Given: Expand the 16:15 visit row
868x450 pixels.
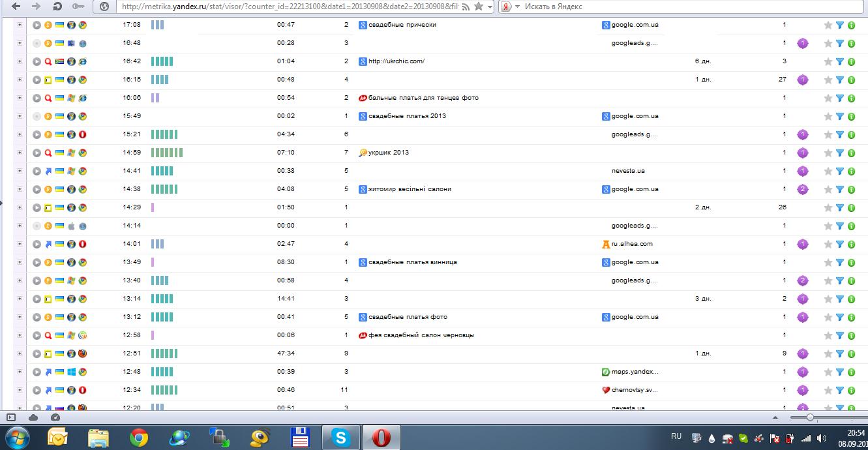Looking at the screenshot, I should [20, 80].
